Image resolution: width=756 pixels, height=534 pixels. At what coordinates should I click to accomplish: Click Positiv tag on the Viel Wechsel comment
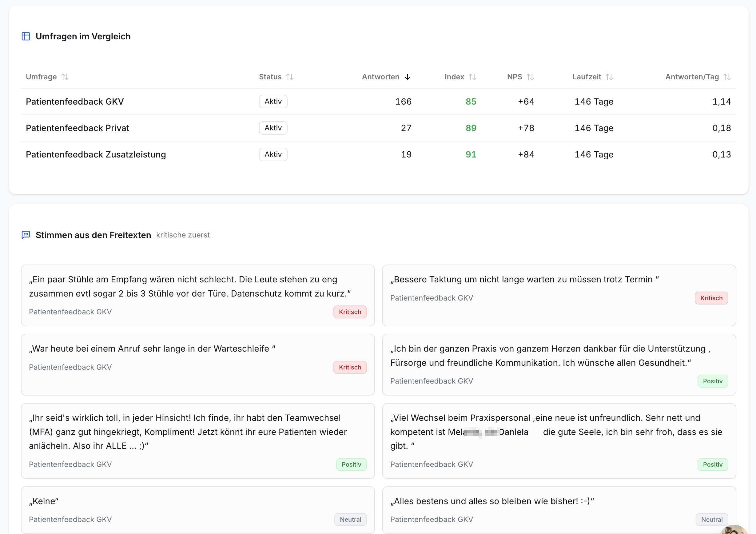tap(713, 464)
